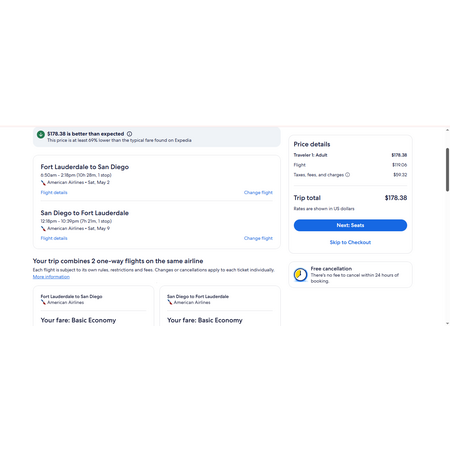Viewport: 450px width, 450px height.
Task: Click outbound Your fare: Basic Economy heading
Action: (x=78, y=320)
